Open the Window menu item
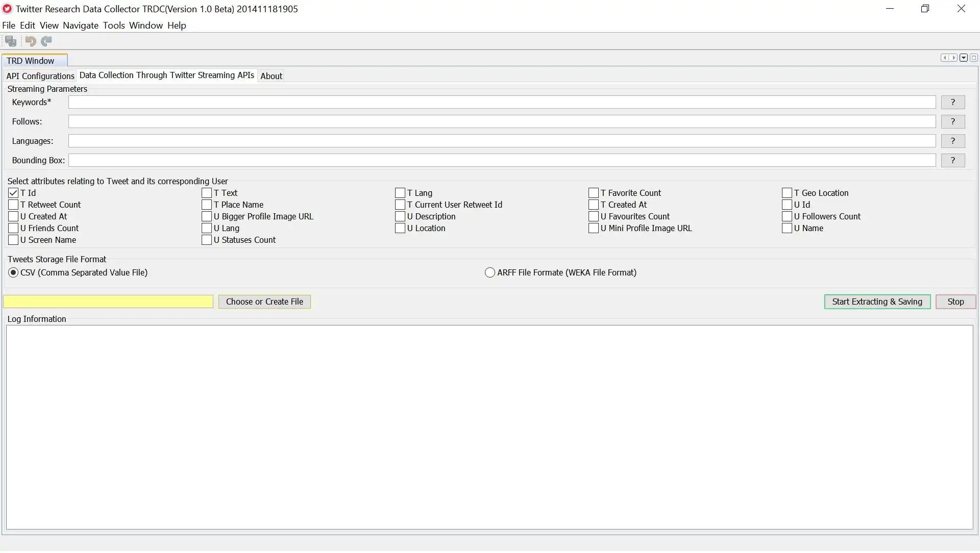Screen dimensions: 980x553 (145, 25)
